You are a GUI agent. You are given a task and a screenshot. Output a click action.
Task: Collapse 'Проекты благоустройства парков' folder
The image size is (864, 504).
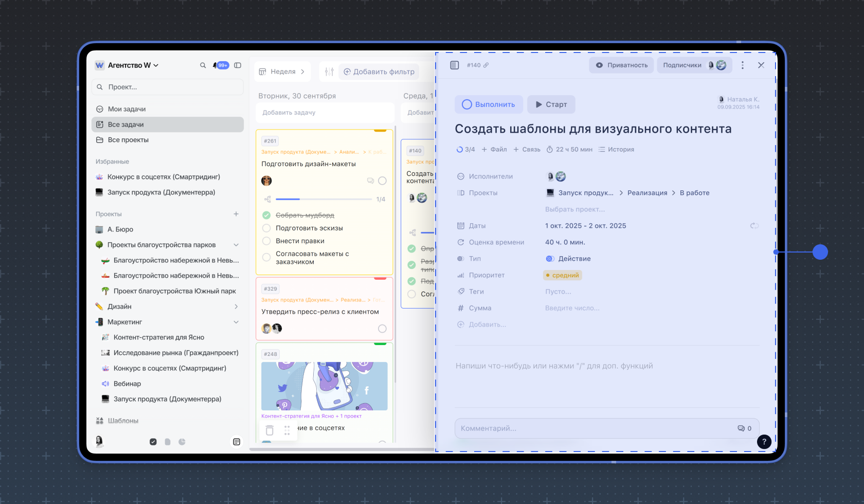point(236,245)
